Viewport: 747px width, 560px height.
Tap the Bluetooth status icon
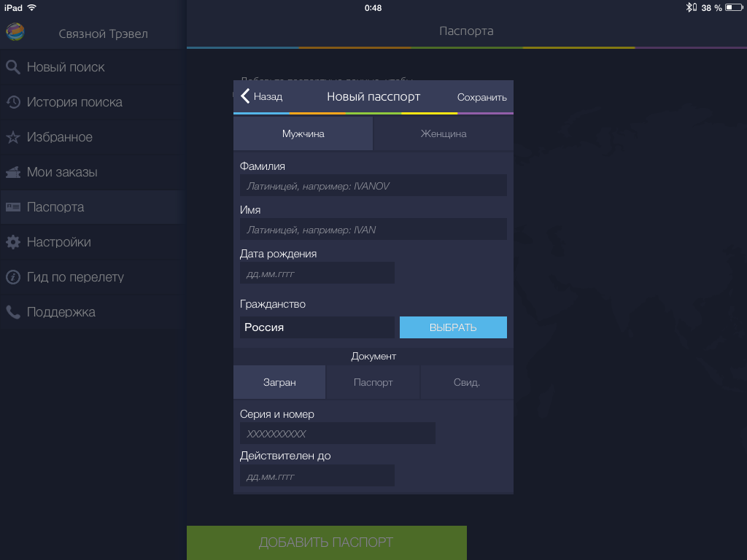[x=690, y=7]
